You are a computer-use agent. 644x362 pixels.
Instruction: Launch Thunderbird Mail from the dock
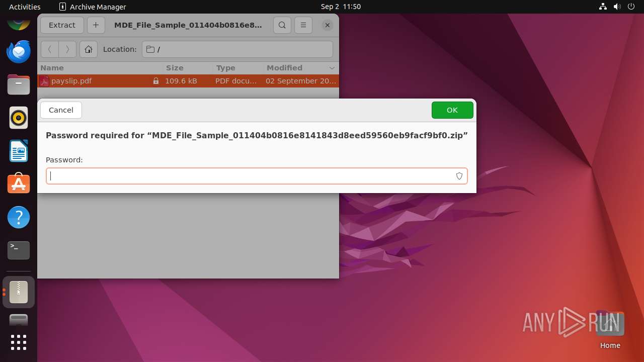pos(19,51)
